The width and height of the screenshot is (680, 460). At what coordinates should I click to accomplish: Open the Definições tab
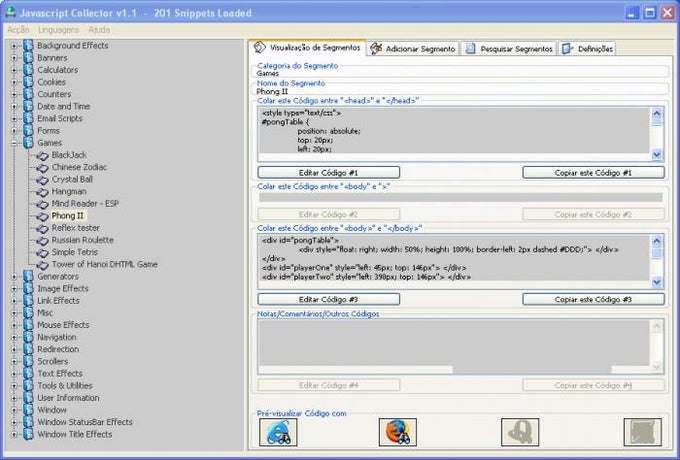tap(587, 49)
